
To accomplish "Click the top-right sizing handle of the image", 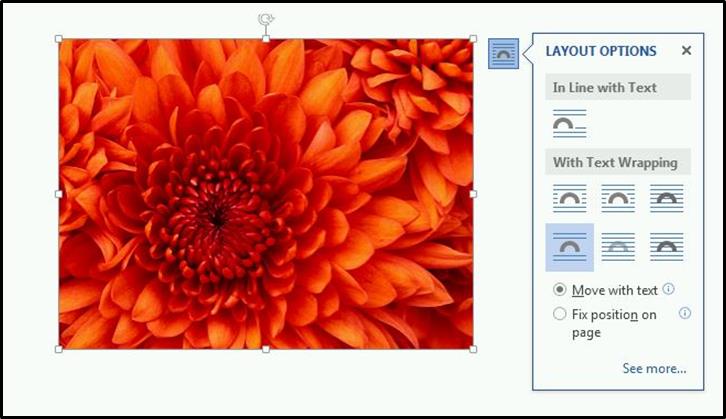I will coord(473,39).
